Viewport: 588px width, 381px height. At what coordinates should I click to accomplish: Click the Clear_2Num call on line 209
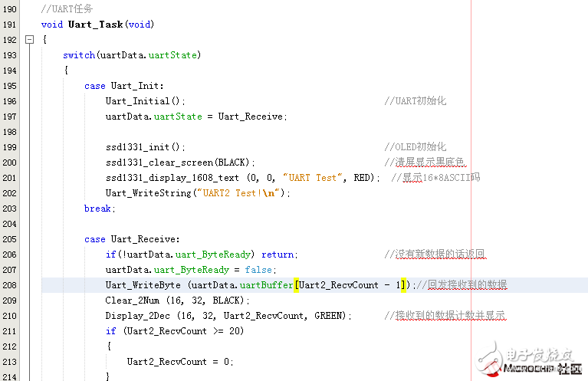click(x=130, y=301)
